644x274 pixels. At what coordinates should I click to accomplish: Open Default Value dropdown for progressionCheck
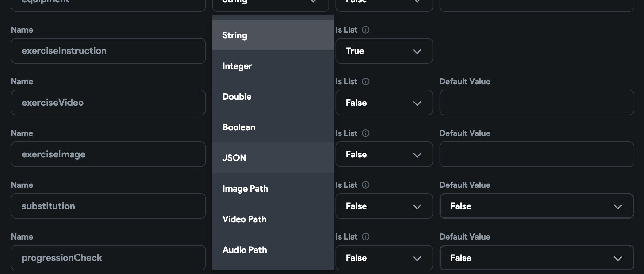(x=537, y=258)
